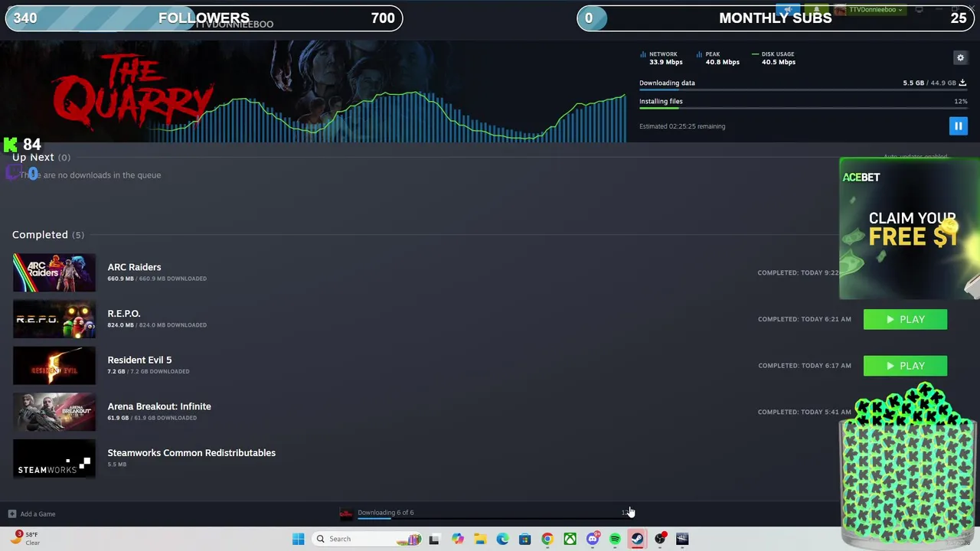Click the Estimated 02:25:25 remaining text

click(682, 126)
